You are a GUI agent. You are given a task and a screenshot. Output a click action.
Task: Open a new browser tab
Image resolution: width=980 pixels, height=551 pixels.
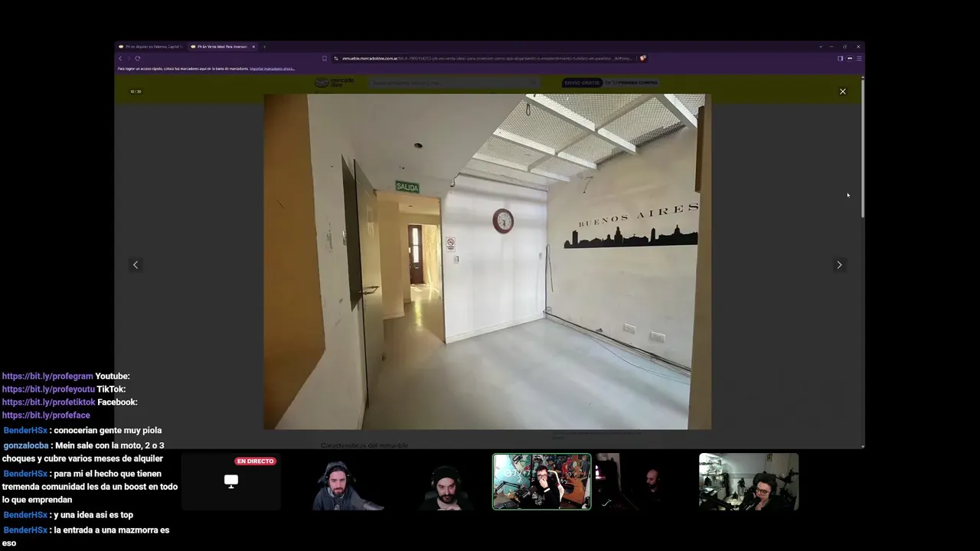[264, 47]
